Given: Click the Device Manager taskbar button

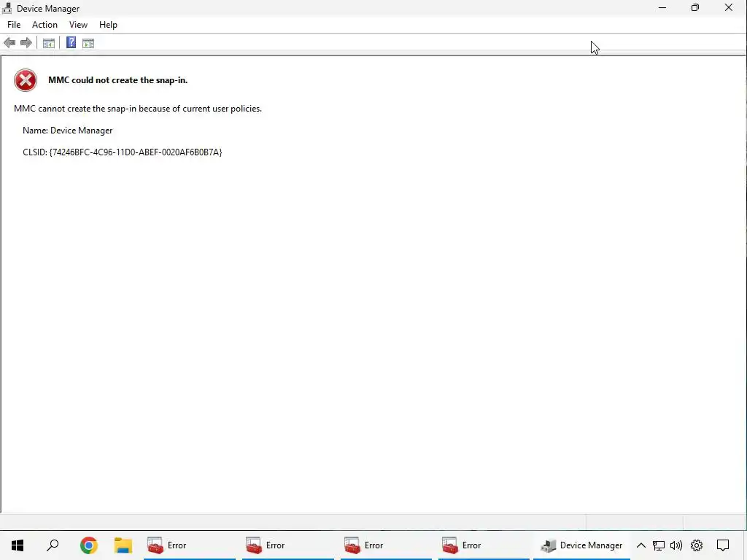Looking at the screenshot, I should 581,545.
